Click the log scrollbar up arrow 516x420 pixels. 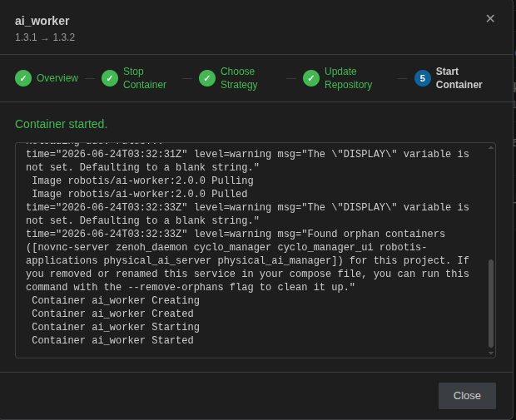pos(491,148)
